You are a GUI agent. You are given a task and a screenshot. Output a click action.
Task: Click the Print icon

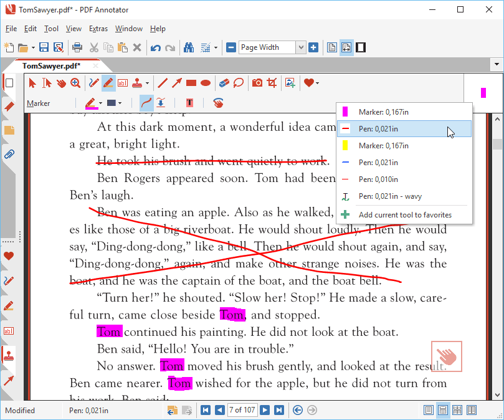pos(77,47)
